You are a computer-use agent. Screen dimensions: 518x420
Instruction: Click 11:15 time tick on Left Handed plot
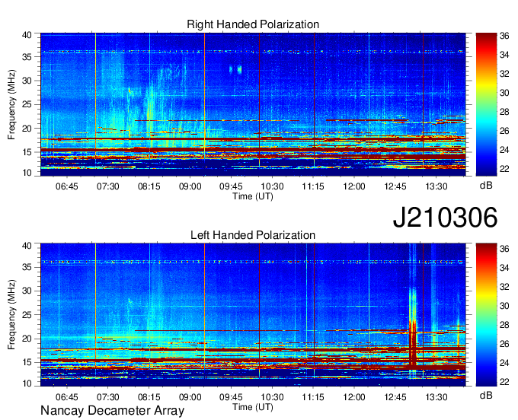pos(313,396)
